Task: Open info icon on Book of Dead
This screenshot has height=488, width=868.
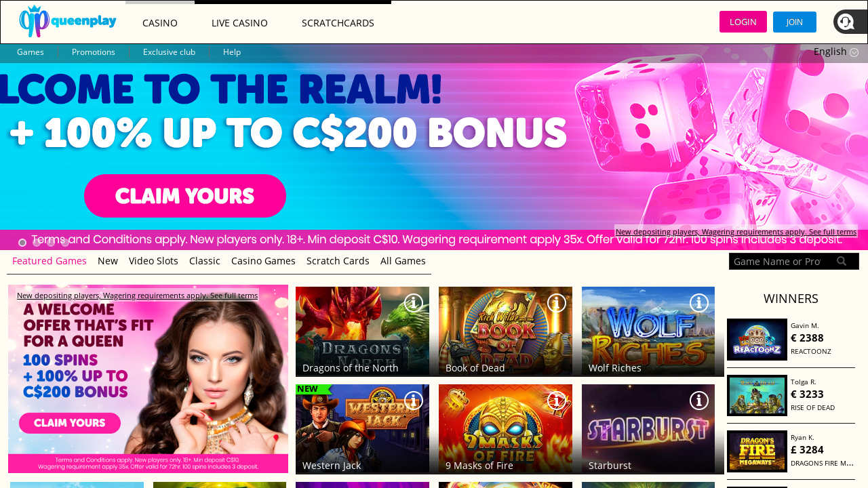Action: click(557, 303)
